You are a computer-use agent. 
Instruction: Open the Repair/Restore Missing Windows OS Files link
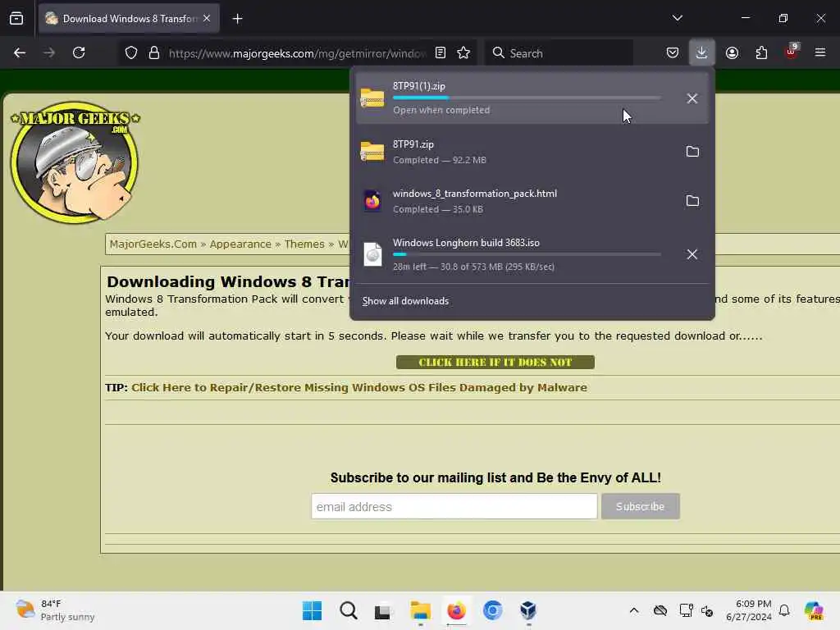point(359,387)
